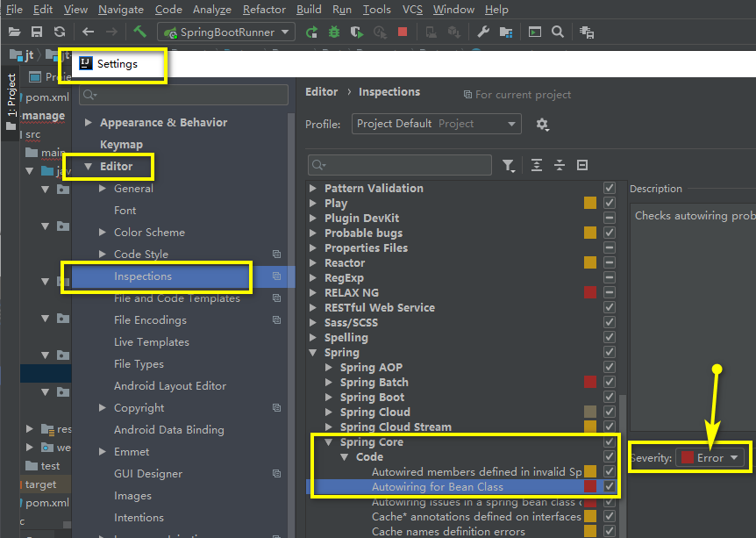756x538 pixels.
Task: Click the Expand All inspections icon
Action: [x=537, y=165]
